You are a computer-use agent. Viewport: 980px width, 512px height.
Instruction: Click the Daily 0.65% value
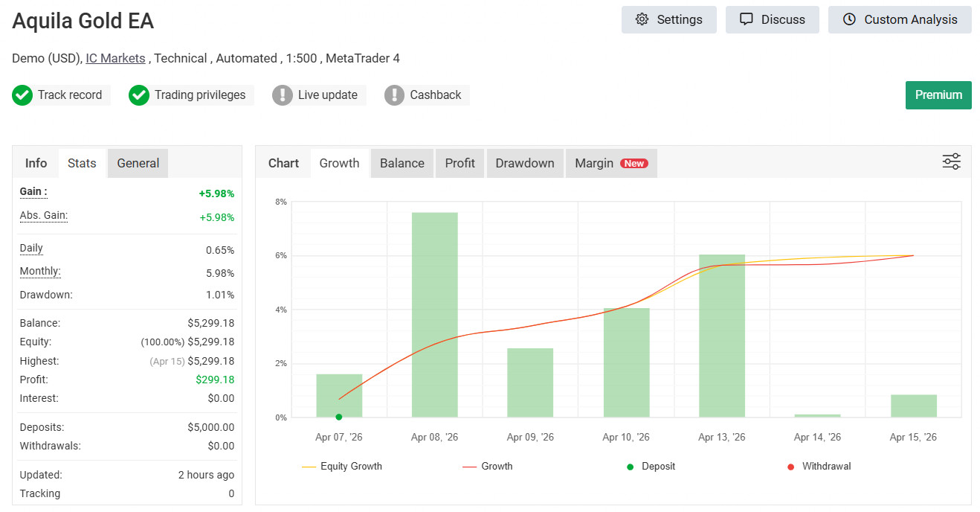tap(220, 250)
